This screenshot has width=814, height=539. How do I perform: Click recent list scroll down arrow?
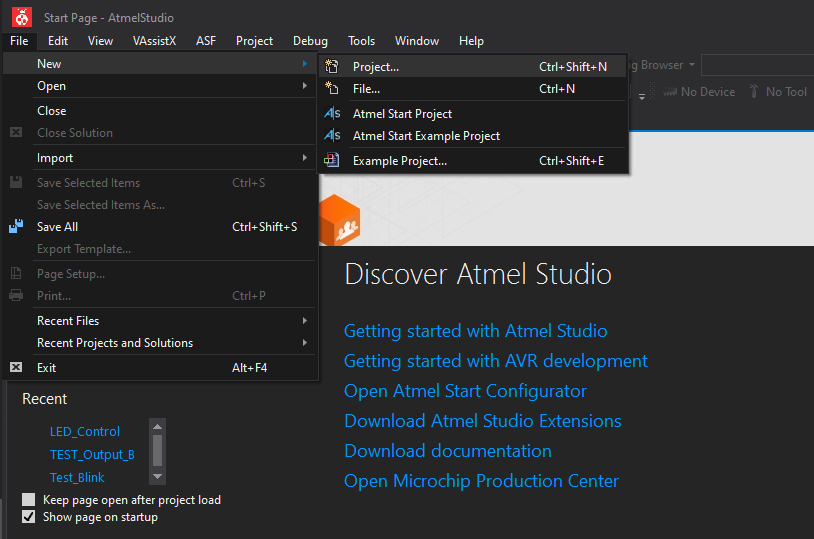(x=157, y=476)
